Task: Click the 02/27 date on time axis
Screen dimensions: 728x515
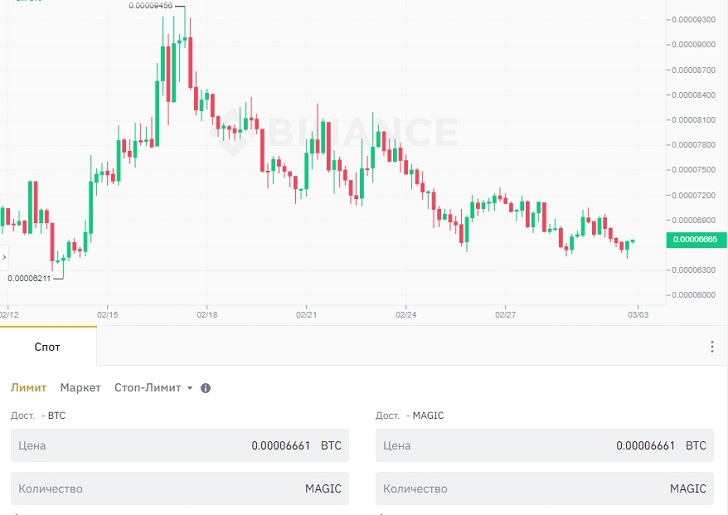Action: click(x=505, y=315)
